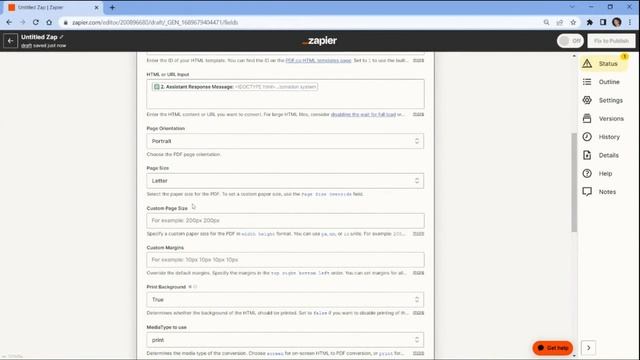Click the page vertical scrollbar thumb

[574, 182]
